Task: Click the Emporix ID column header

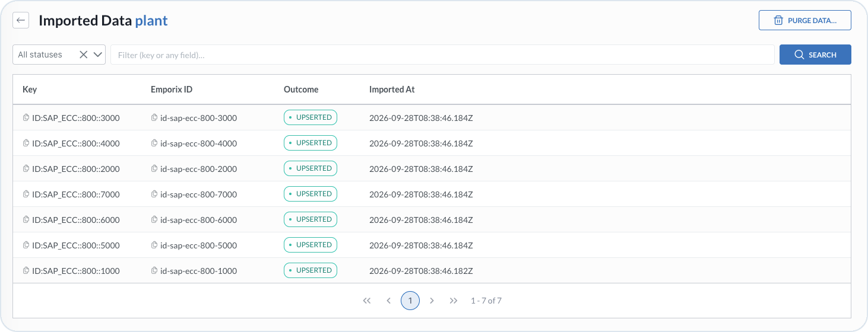Action: tap(172, 90)
